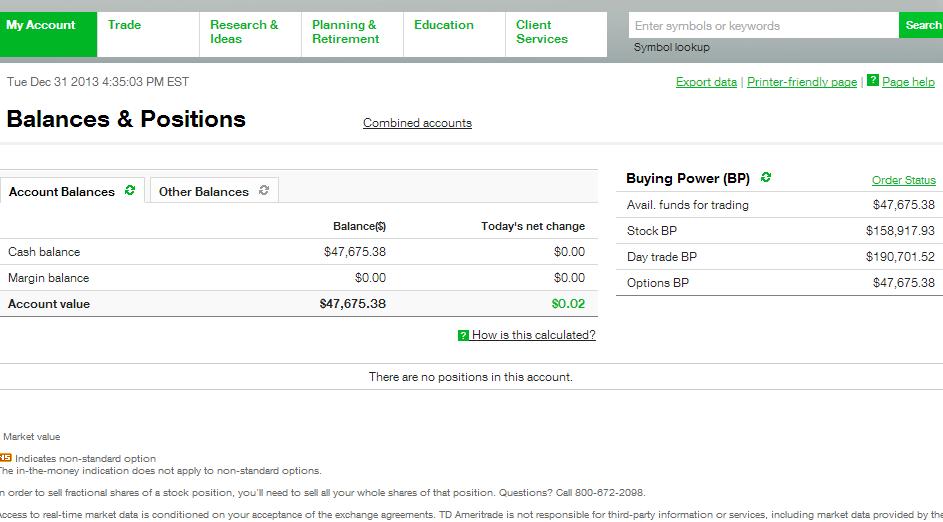Click the gray refresh icon beside Other Balances
This screenshot has width=943, height=522.
coord(264,190)
